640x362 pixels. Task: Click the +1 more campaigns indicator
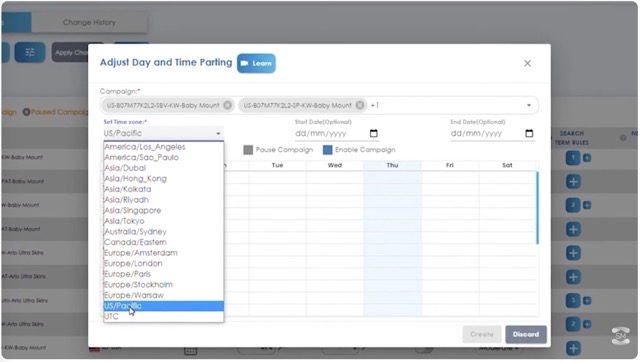tap(375, 105)
